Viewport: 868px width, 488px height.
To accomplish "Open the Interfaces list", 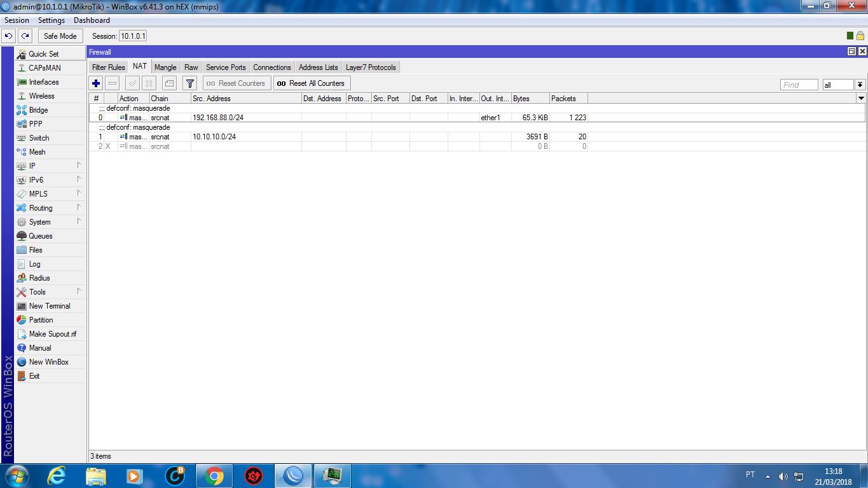I will click(50, 82).
